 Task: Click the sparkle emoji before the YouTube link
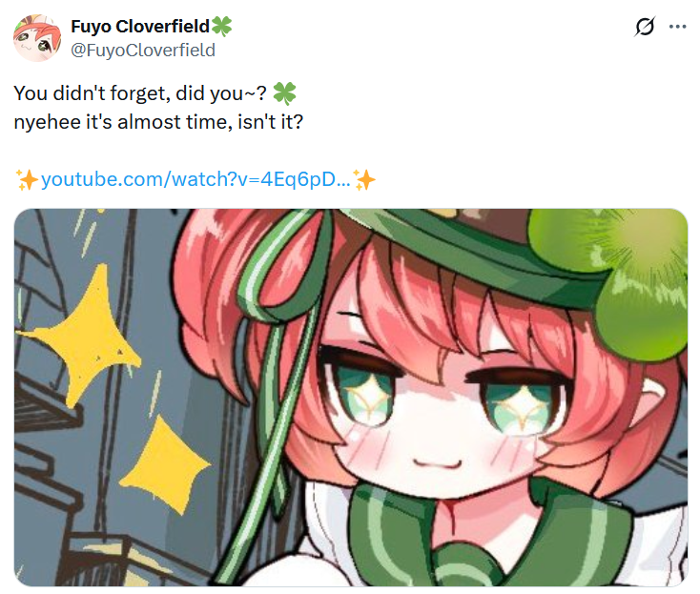pyautogui.click(x=27, y=179)
